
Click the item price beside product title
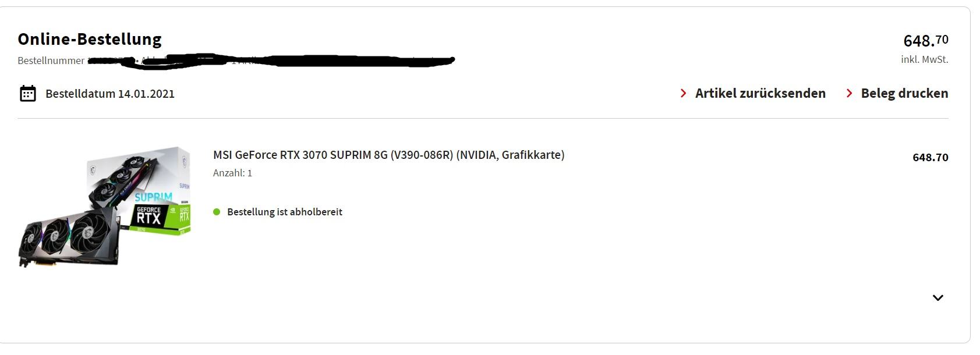tap(930, 158)
